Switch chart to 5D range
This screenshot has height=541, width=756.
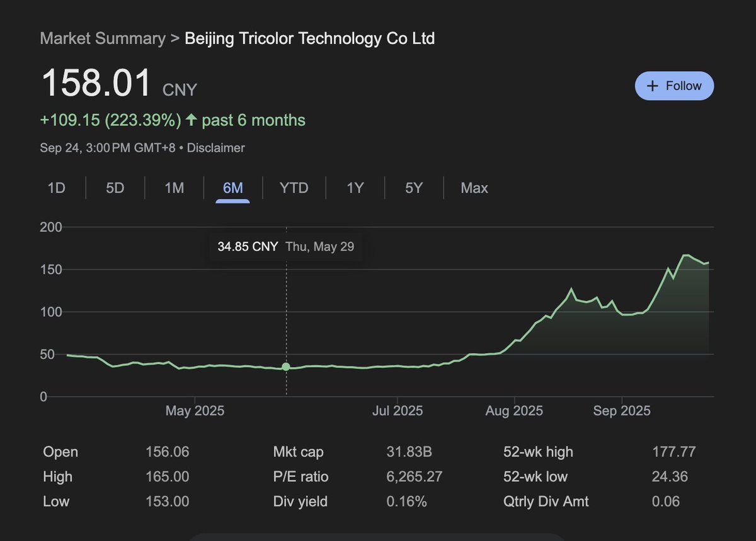click(115, 188)
